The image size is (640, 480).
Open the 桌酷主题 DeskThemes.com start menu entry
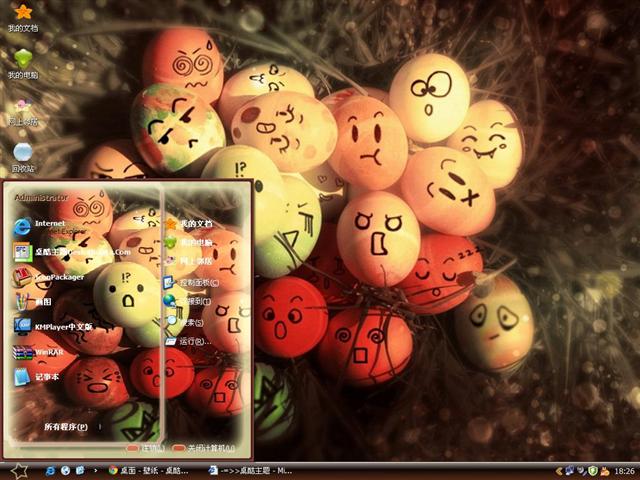point(72,252)
